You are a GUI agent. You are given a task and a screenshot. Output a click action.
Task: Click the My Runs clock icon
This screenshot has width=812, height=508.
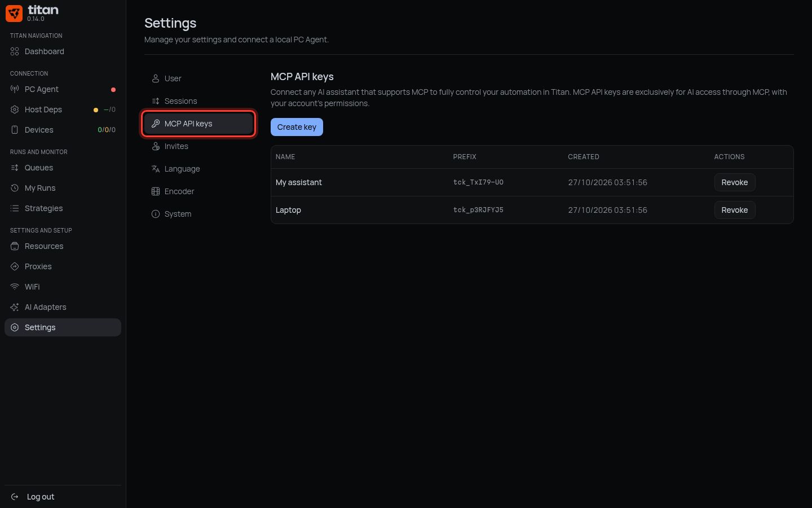[x=15, y=188]
